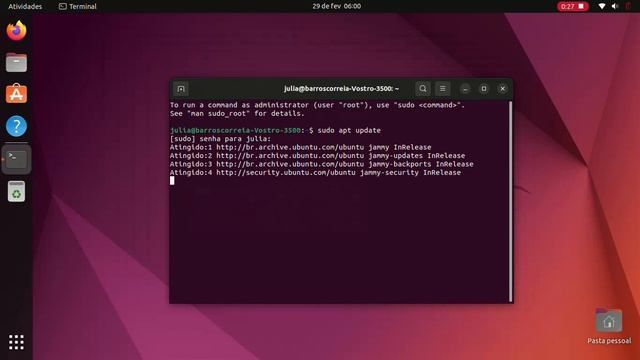Click the 'Atingido:4' jammy-security line
Viewport: 640px width, 360px height.
[x=316, y=173]
